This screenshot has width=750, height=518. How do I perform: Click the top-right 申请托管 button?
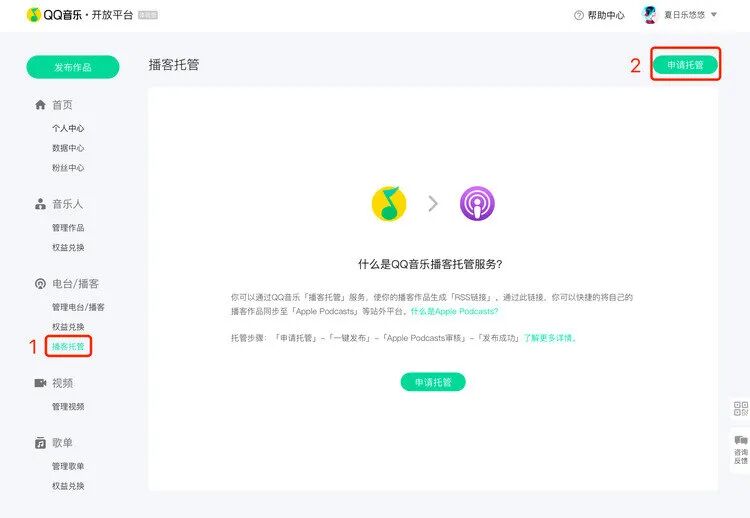[685, 65]
